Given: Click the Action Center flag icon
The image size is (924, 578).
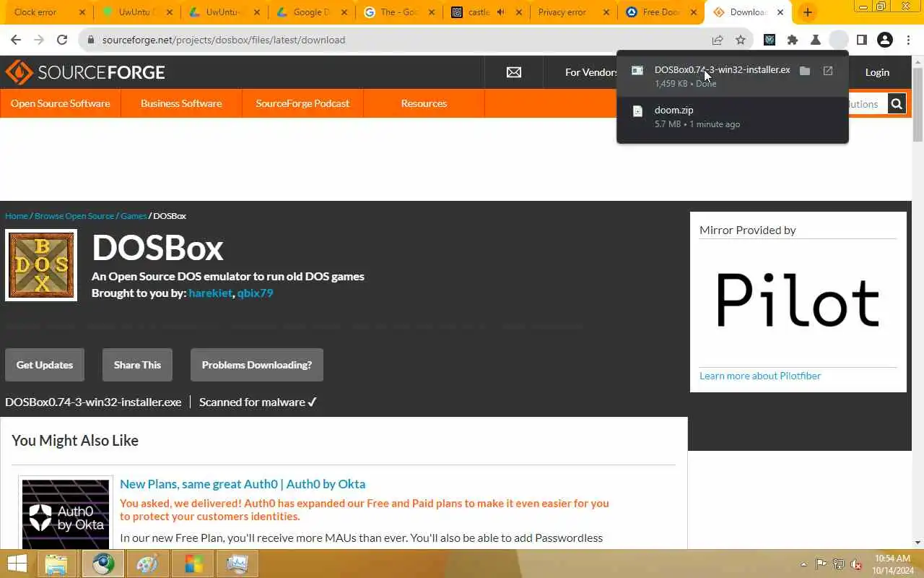Looking at the screenshot, I should (821, 564).
